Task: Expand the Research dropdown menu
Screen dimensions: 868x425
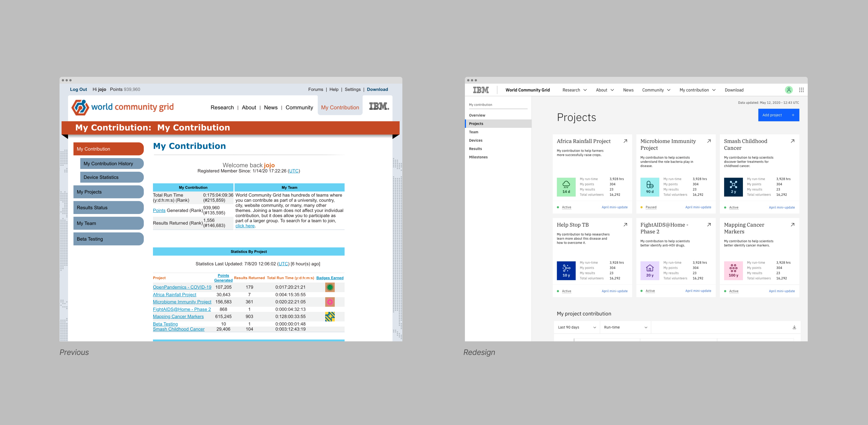Action: point(574,90)
